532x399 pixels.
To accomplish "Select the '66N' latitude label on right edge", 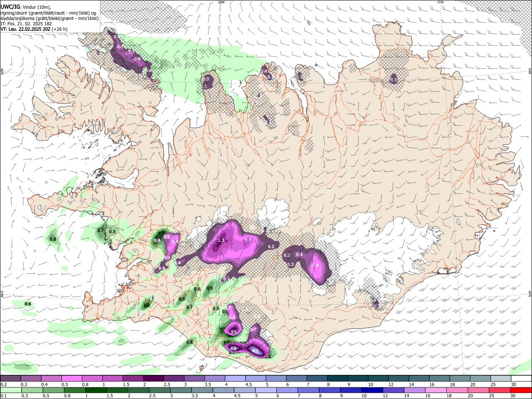I will (530, 72).
